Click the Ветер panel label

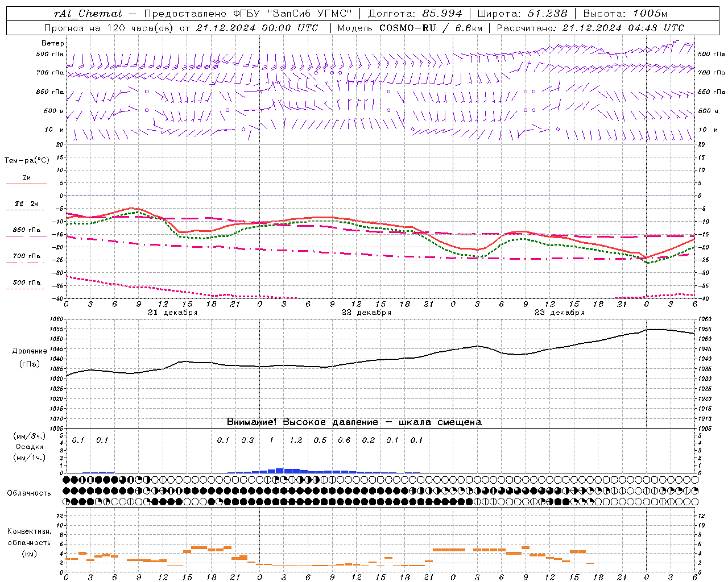coord(53,43)
